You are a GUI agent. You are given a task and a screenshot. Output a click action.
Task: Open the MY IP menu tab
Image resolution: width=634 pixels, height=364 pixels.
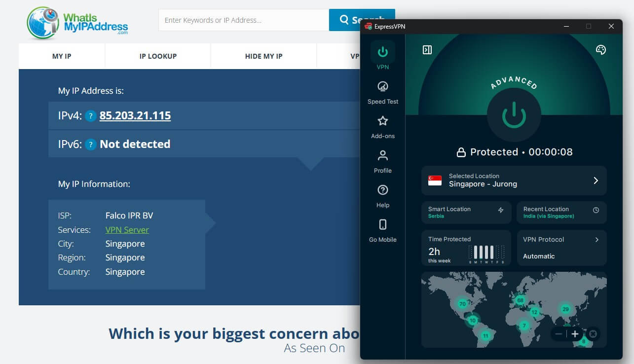[x=62, y=56]
